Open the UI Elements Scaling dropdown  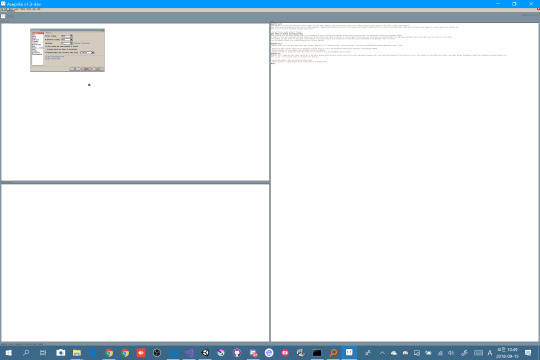click(67, 40)
